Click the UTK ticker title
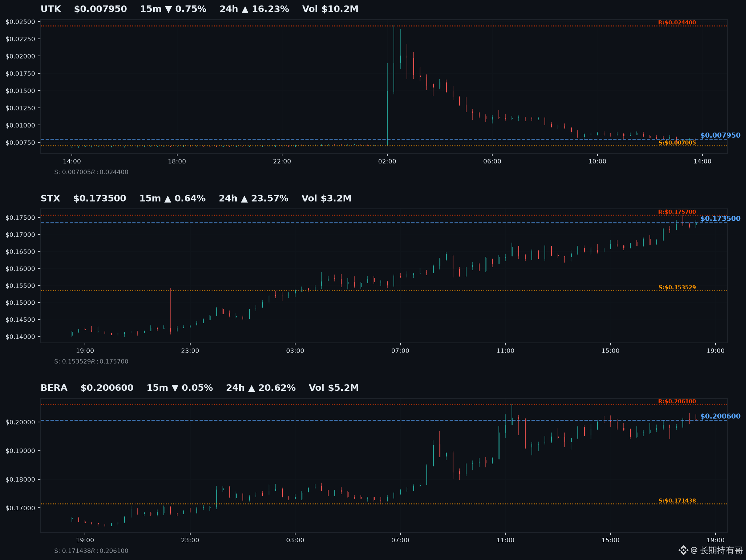 (x=51, y=9)
